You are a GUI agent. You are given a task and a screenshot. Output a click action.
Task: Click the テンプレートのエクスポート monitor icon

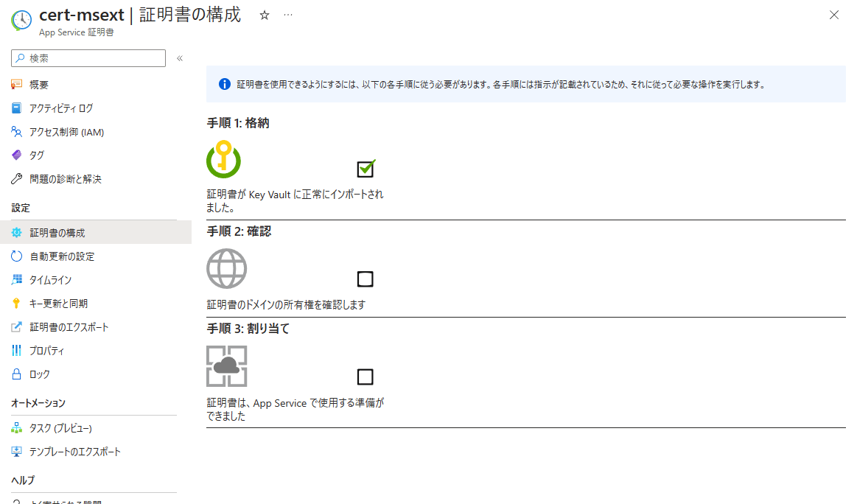(x=16, y=452)
